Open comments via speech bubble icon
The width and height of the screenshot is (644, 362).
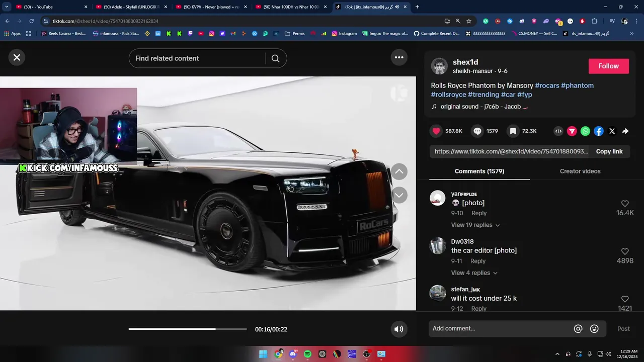tap(477, 131)
